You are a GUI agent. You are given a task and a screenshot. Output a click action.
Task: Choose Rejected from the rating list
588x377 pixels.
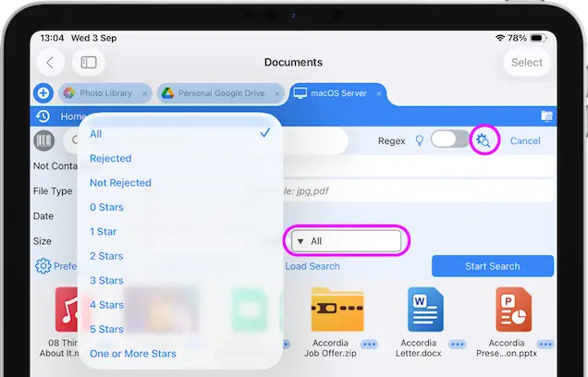tap(111, 158)
